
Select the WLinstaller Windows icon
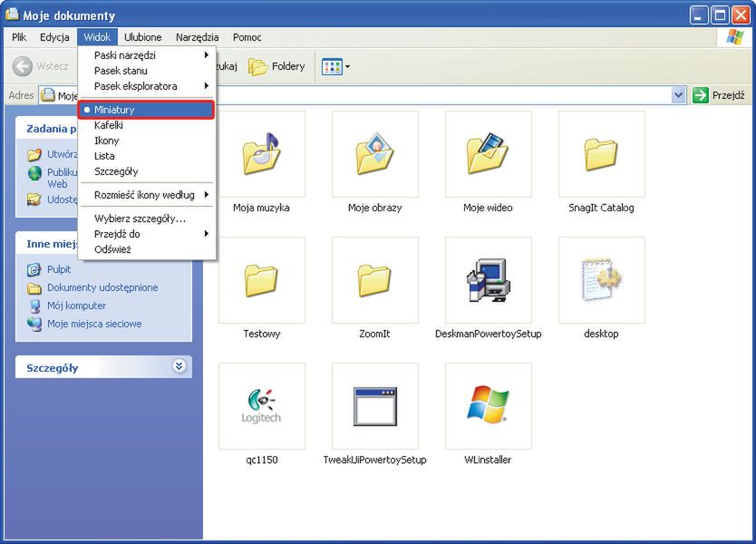click(x=488, y=406)
